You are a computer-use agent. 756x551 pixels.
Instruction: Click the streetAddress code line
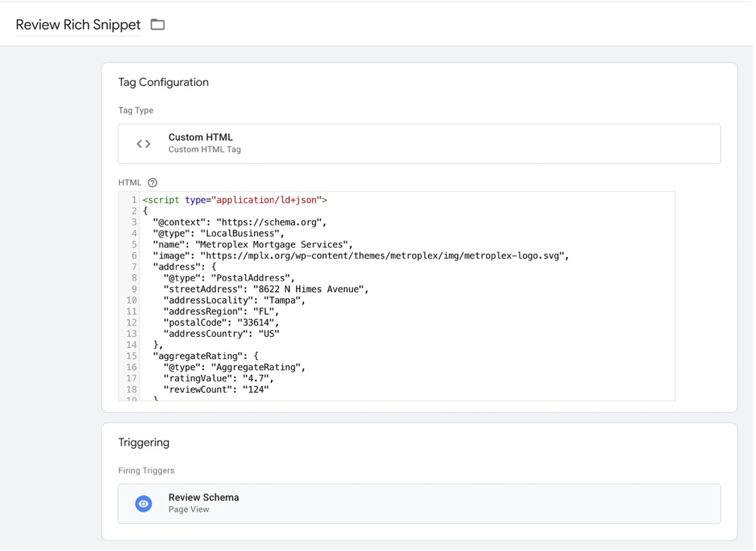(266, 289)
